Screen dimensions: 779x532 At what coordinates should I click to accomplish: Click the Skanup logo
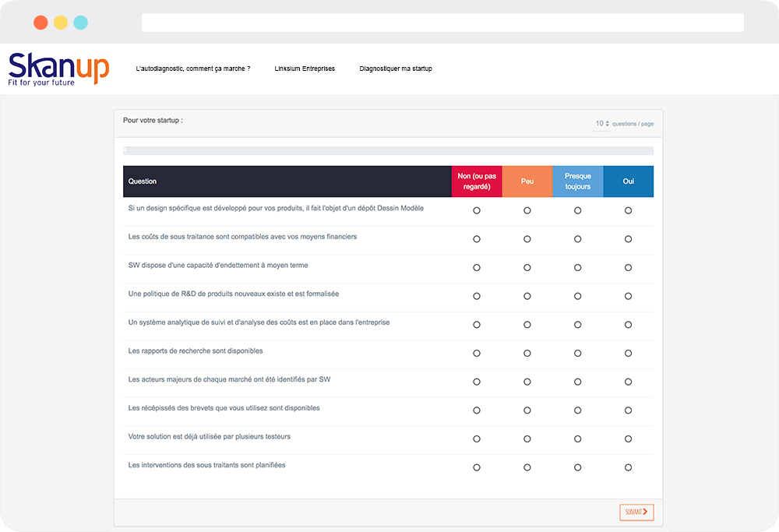click(58, 69)
